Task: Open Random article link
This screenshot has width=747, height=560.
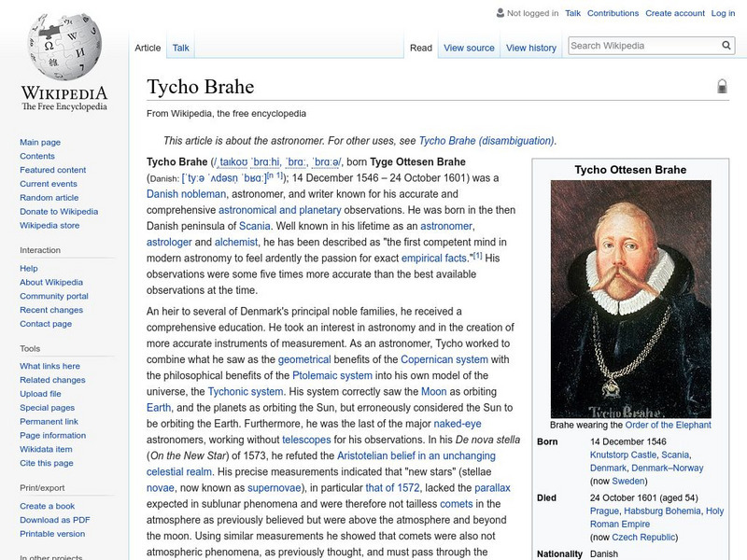Action: pyautogui.click(x=49, y=197)
